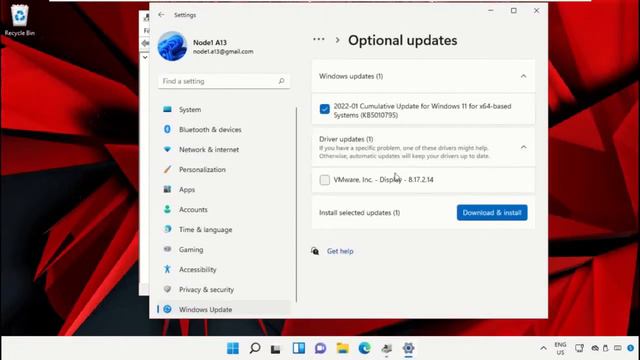The image size is (640, 360).
Task: Click the settings sidebar scrollbar
Action: [296, 204]
